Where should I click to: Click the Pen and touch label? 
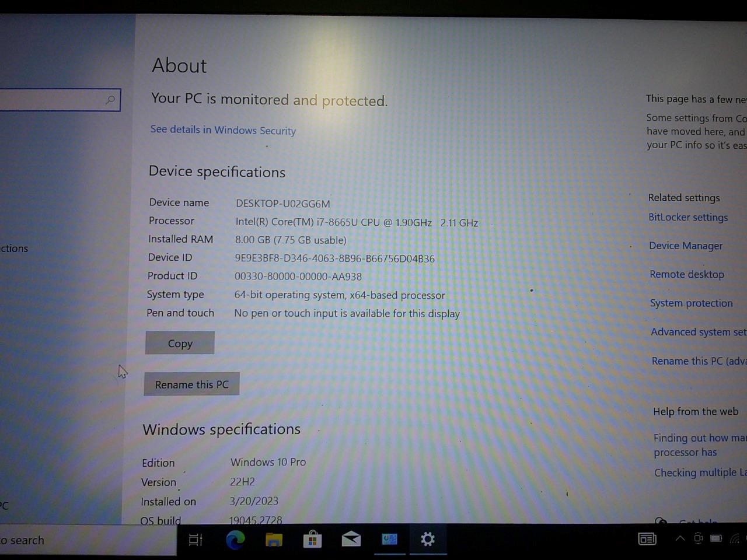180,313
